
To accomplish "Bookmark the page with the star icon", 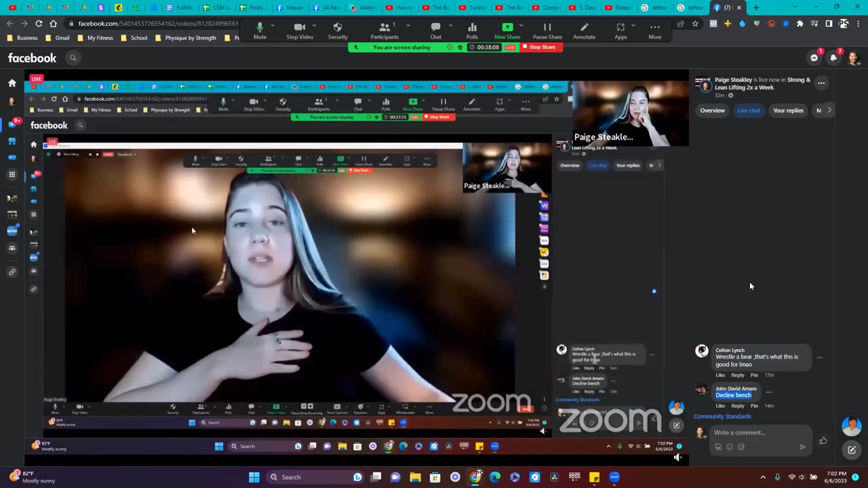I will [695, 24].
